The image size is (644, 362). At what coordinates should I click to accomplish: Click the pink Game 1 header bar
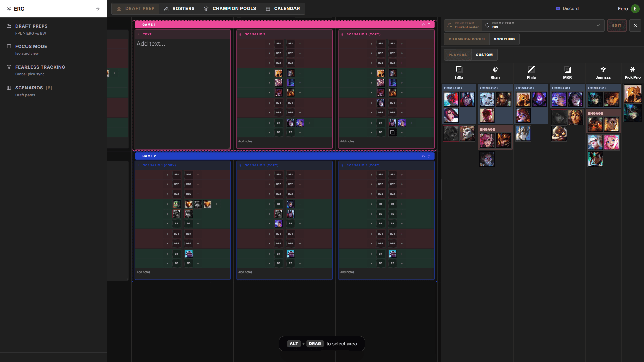tap(284, 25)
